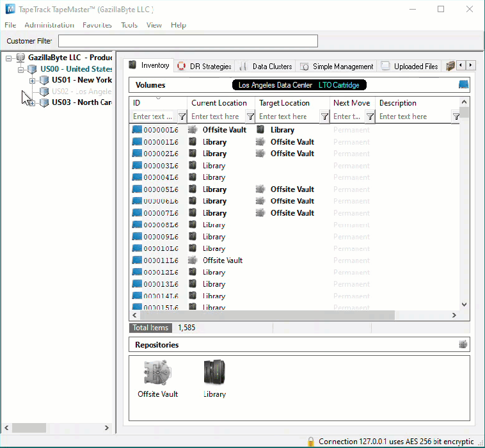Click the Los Angeles Data Center LTO Cartridge label

[299, 85]
